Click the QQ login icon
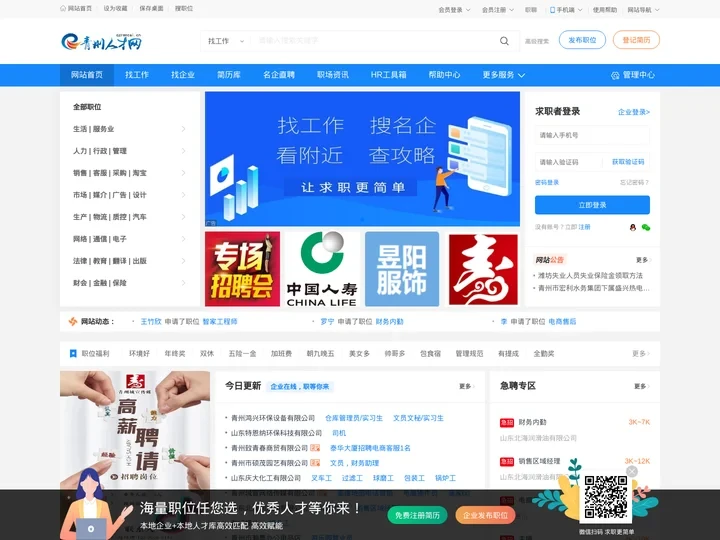 [x=633, y=227]
